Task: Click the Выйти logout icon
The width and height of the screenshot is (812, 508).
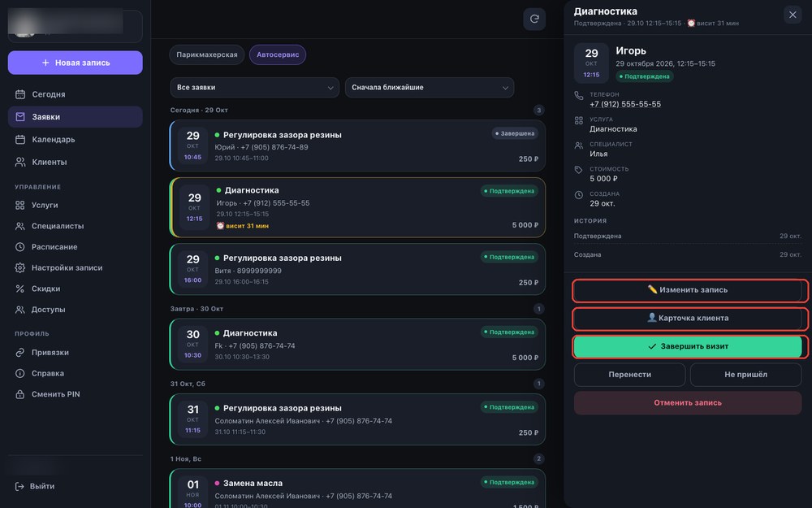Action: pos(19,486)
